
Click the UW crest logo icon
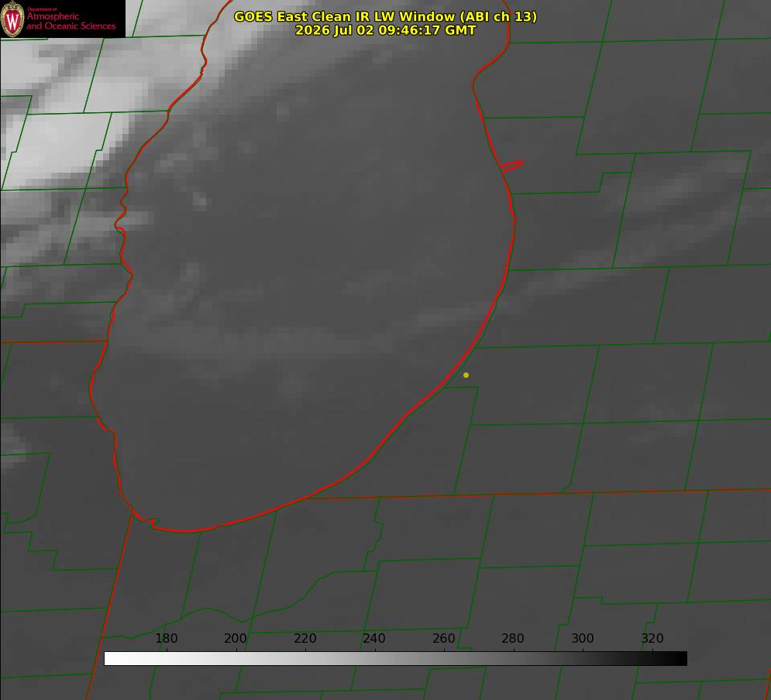click(12, 19)
